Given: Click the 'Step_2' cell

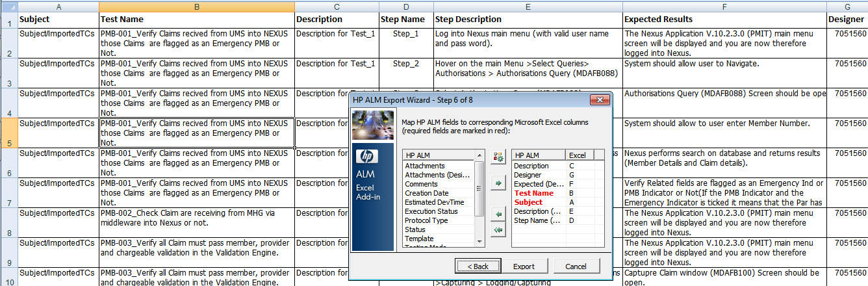Looking at the screenshot, I should (406, 72).
